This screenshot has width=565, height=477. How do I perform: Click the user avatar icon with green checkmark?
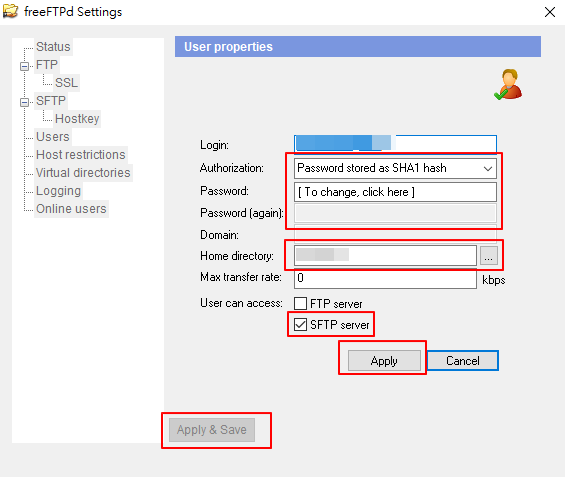(508, 85)
